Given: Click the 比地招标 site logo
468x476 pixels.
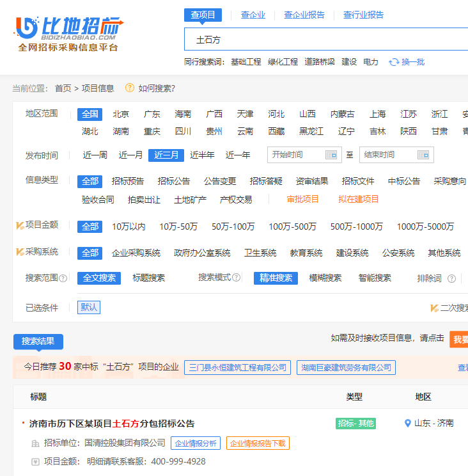Looking at the screenshot, I should click(x=68, y=34).
